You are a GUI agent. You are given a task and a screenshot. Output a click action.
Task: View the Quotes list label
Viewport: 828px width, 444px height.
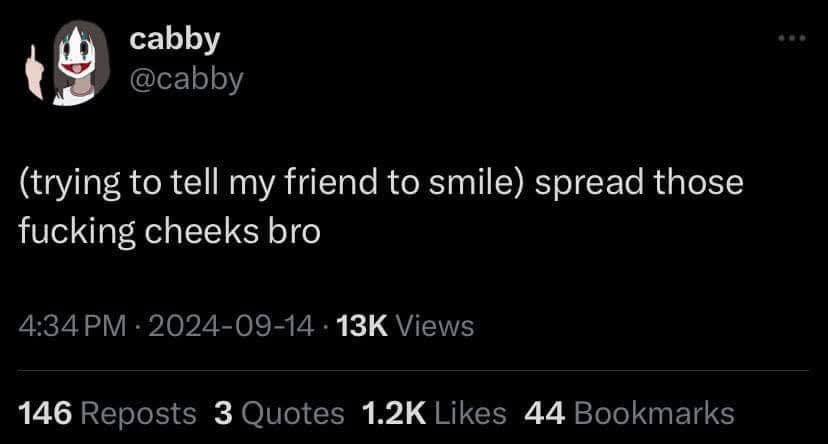pyautogui.click(x=293, y=413)
